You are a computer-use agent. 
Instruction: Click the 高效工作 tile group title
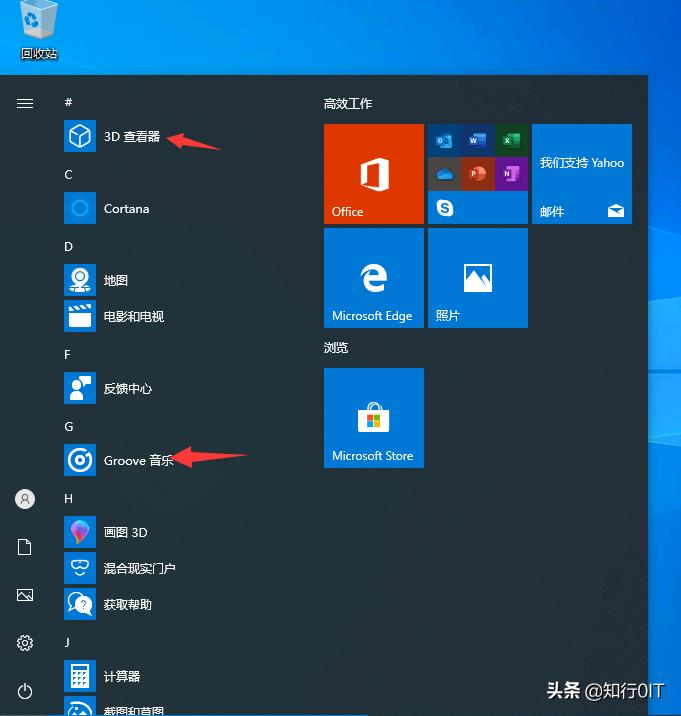coord(348,104)
